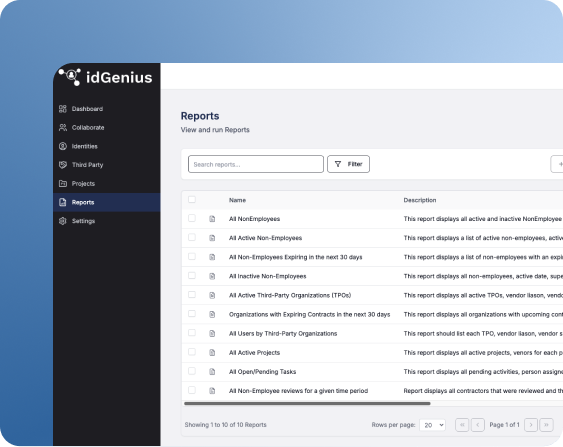The image size is (563, 447).
Task: Click the Third Party shield icon
Action: click(x=63, y=165)
